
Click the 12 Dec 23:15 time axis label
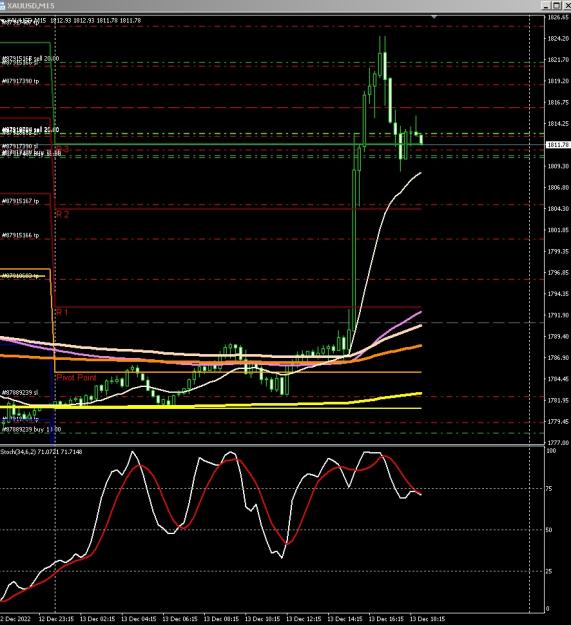pyautogui.click(x=56, y=619)
